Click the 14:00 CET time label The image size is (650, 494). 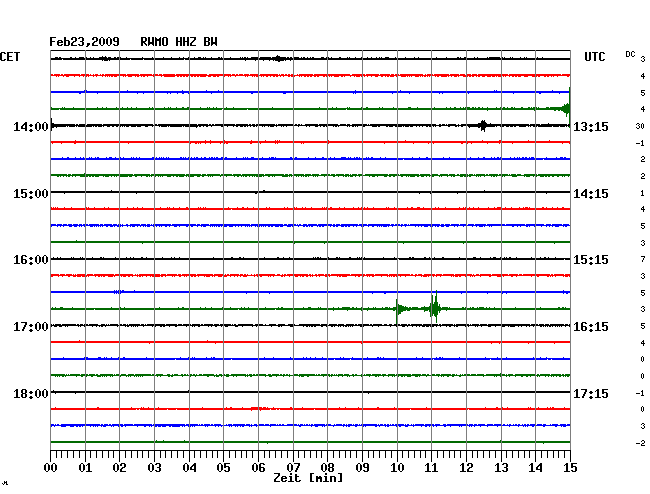[31, 127]
